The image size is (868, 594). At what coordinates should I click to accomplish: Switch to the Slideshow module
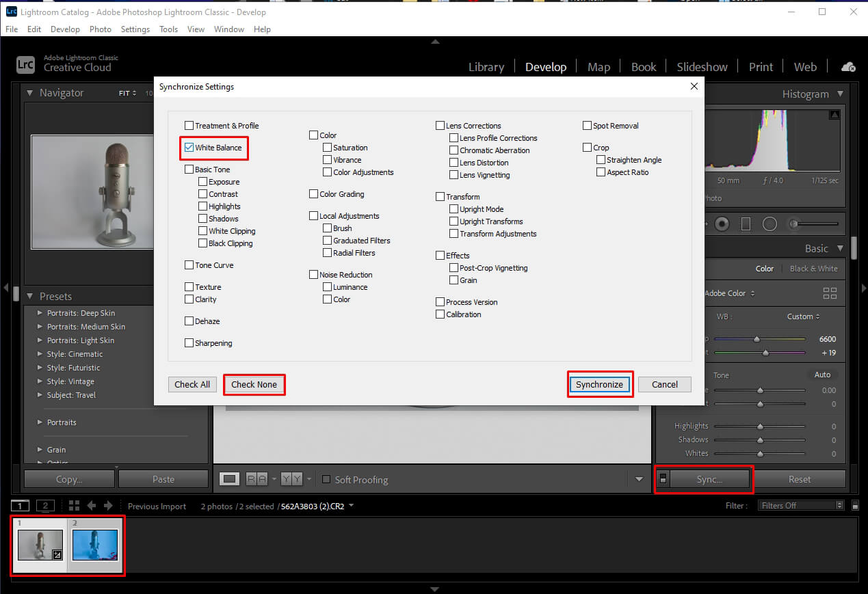point(702,67)
